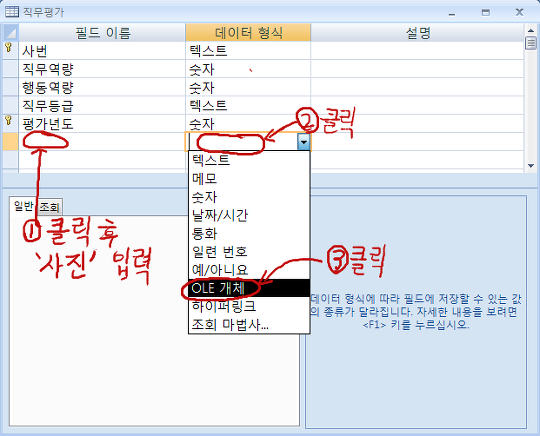Viewport: 540px width, 436px height.
Task: Switch to the 조회 tab
Action: click(x=49, y=207)
